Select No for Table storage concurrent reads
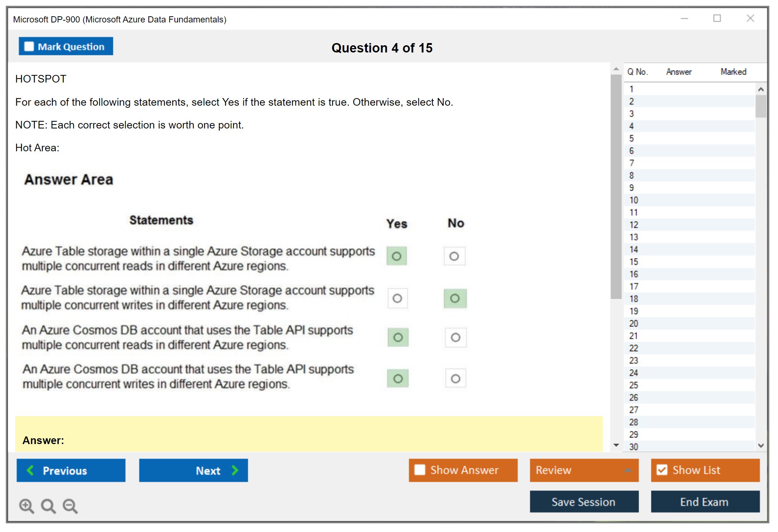This screenshot has height=532, width=778. click(x=454, y=256)
